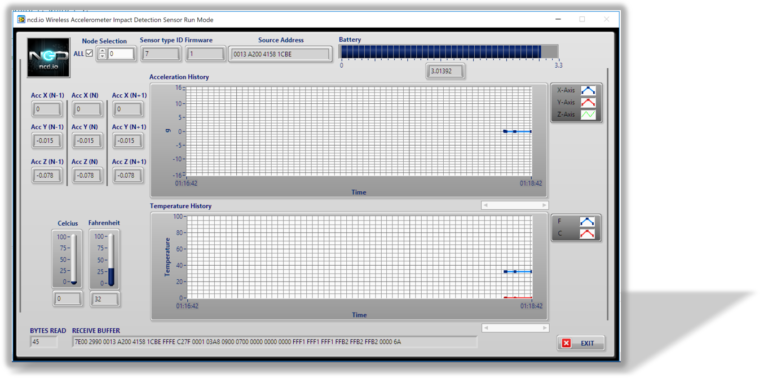Decrement the Node Selection stepper value
768x378 pixels.
pos(102,57)
